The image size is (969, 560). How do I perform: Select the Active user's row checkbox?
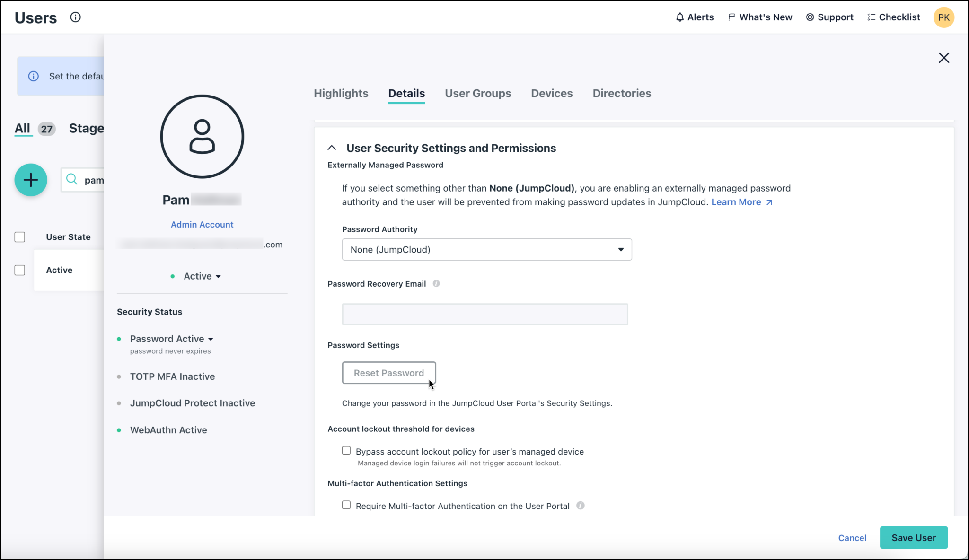[x=20, y=270]
